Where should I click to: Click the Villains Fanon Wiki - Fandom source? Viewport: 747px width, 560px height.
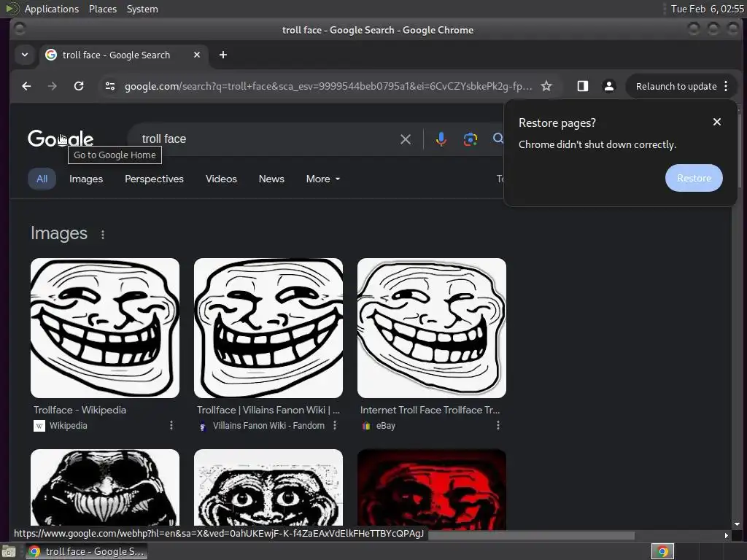pyautogui.click(x=268, y=426)
